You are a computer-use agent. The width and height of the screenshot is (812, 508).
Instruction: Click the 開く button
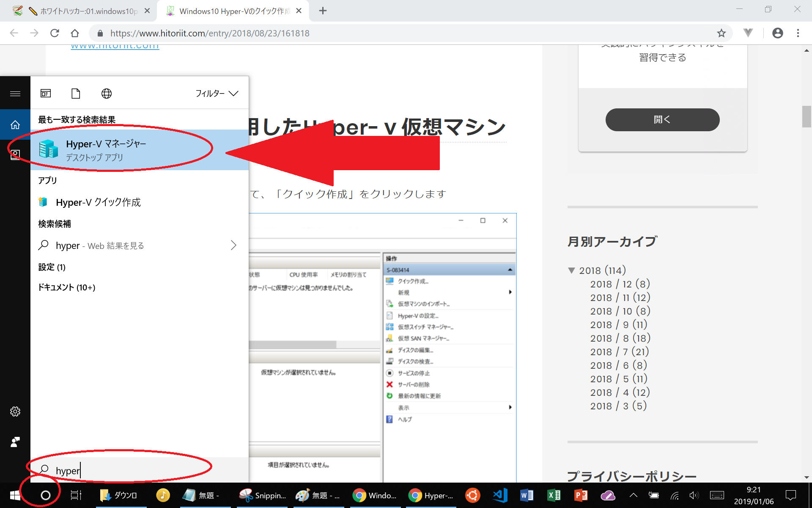[662, 120]
